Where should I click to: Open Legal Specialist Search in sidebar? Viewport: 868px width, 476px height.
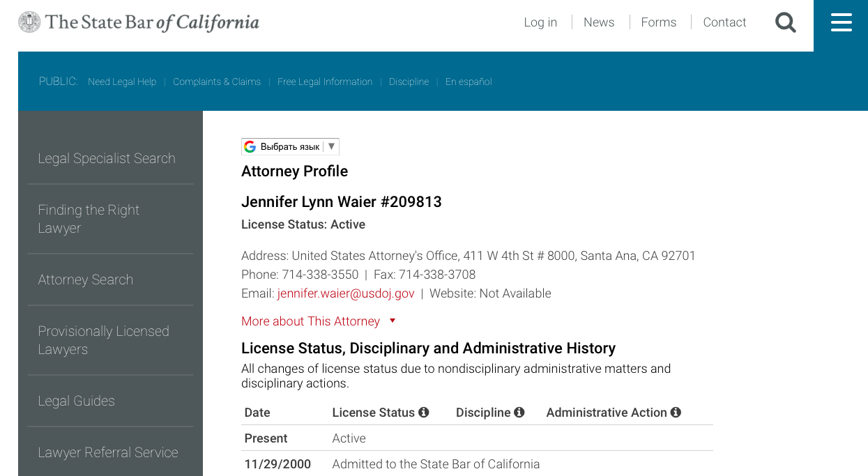(x=107, y=158)
